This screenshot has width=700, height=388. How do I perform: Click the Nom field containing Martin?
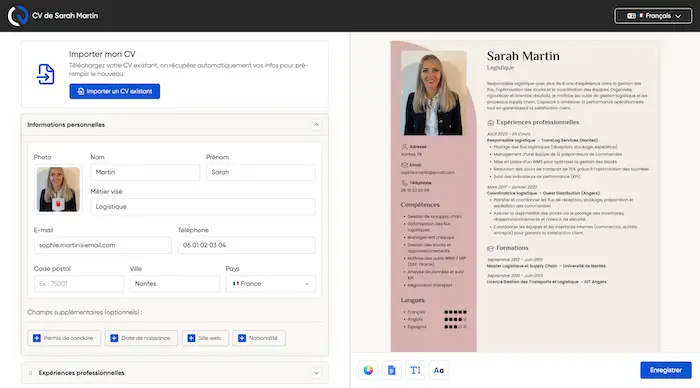[x=145, y=172]
